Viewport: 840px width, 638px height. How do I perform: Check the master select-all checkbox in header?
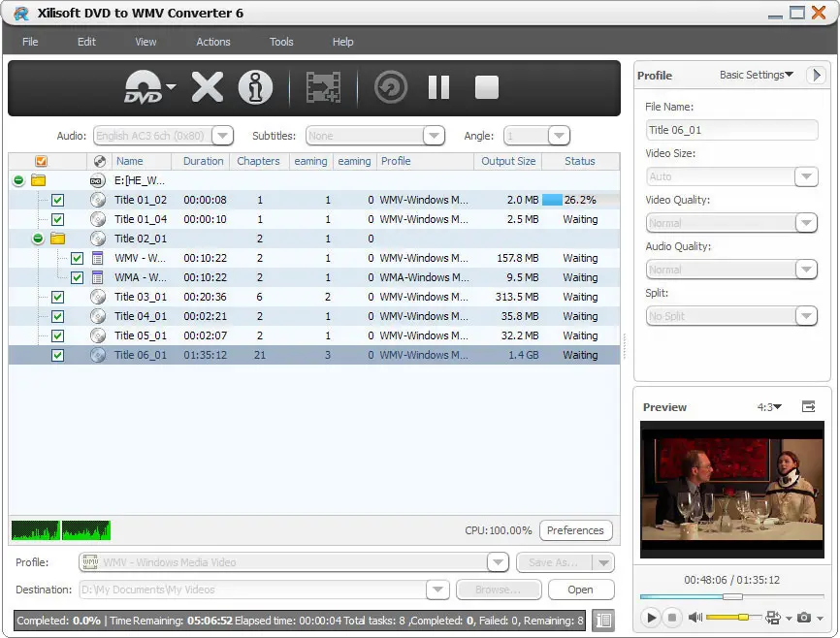40,161
